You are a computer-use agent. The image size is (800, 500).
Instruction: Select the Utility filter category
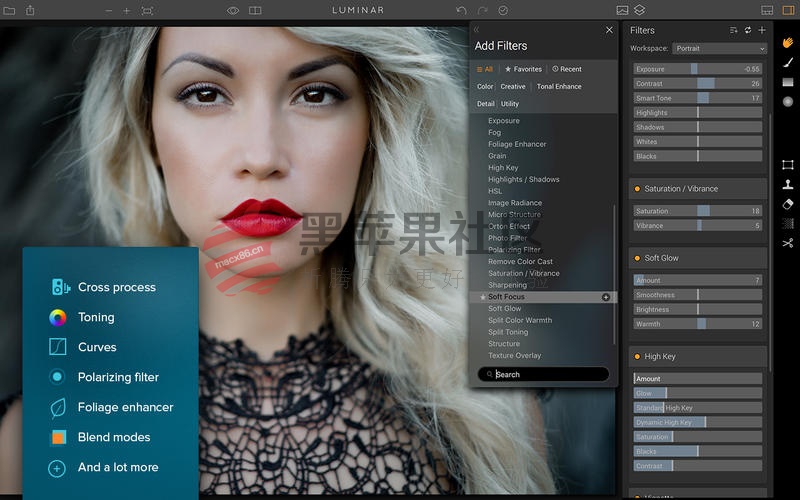click(x=510, y=104)
